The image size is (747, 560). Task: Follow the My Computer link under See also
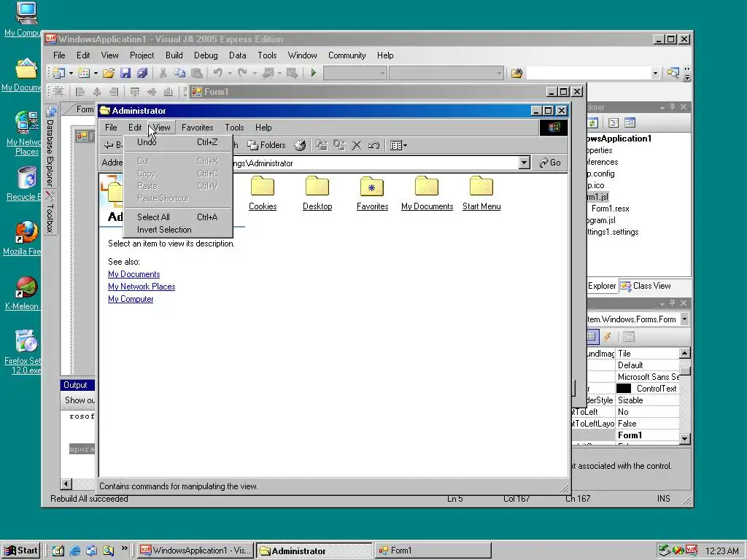[x=131, y=299]
